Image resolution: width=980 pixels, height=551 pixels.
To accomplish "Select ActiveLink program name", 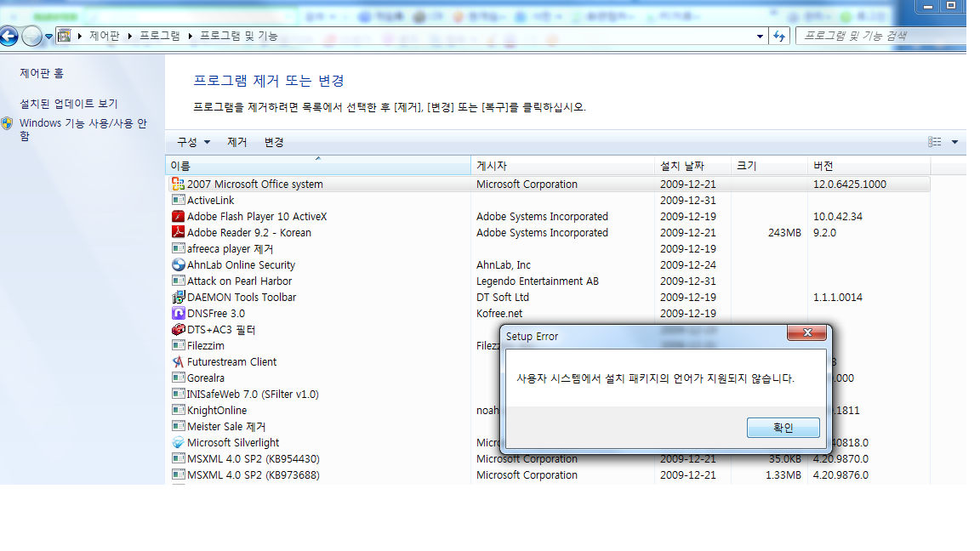I will point(211,201).
